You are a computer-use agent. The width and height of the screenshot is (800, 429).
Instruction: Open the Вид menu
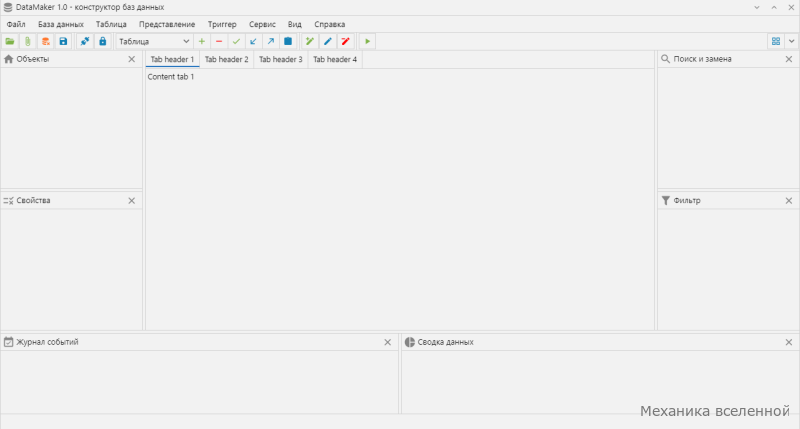[294, 24]
